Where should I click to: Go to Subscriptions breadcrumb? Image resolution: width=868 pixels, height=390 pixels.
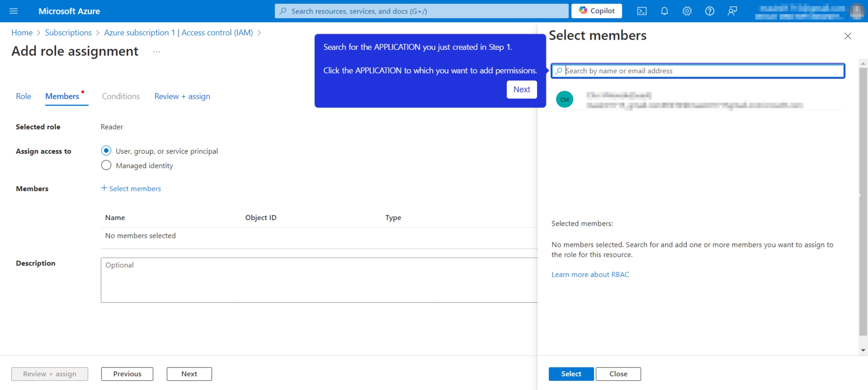(x=68, y=33)
